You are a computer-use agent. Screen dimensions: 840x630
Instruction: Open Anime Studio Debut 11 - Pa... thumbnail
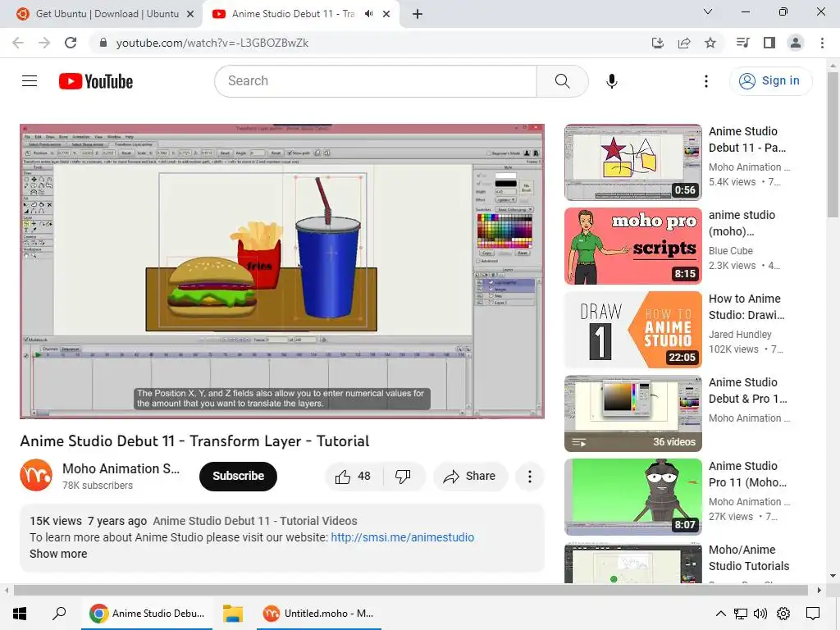click(x=633, y=162)
